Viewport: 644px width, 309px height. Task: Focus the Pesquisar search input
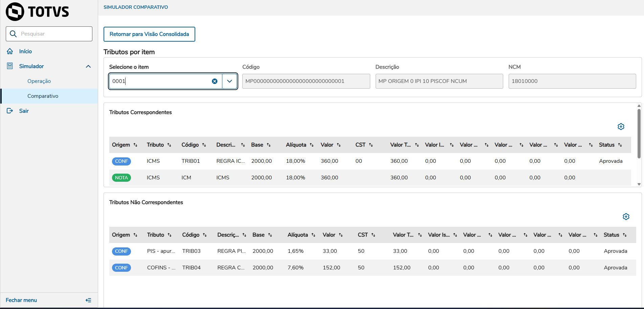54,34
